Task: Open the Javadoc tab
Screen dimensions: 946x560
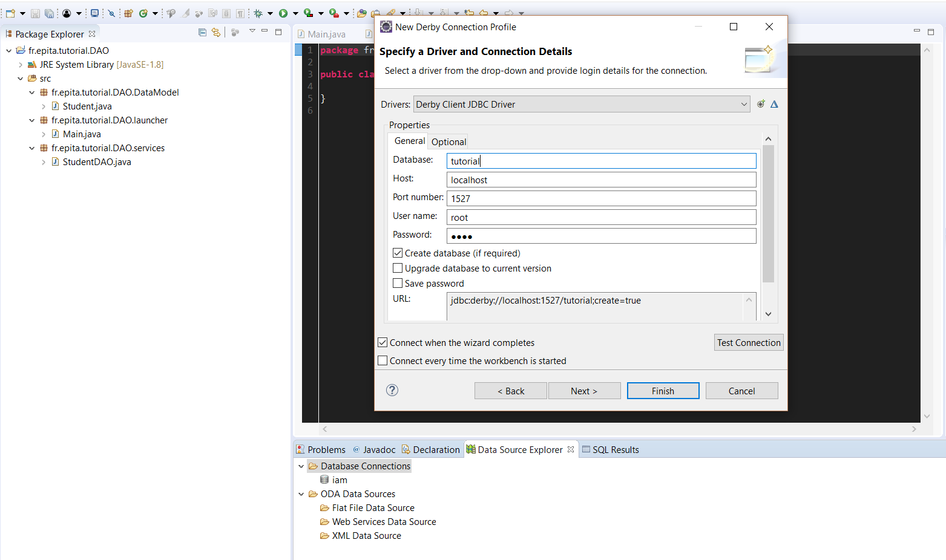Action: pos(374,449)
